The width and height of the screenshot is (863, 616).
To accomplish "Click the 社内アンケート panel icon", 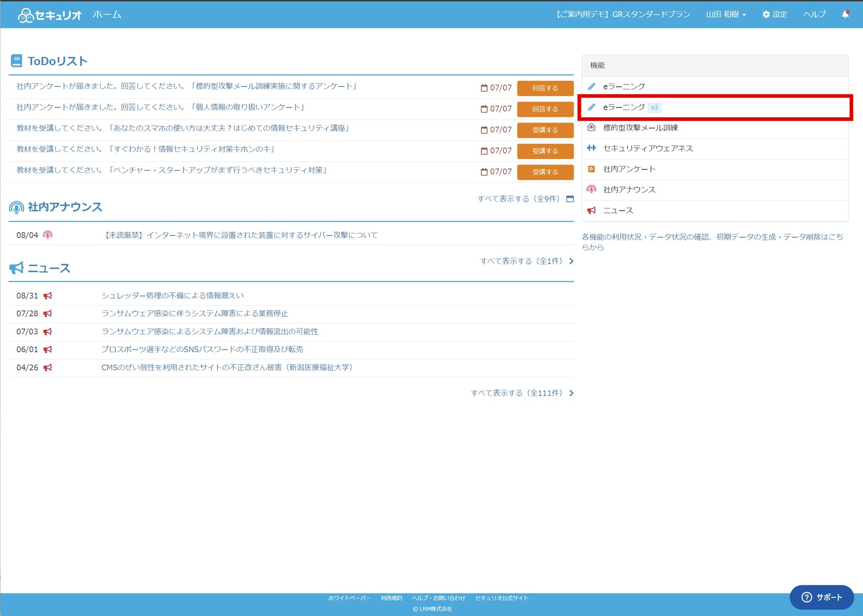I will click(592, 169).
